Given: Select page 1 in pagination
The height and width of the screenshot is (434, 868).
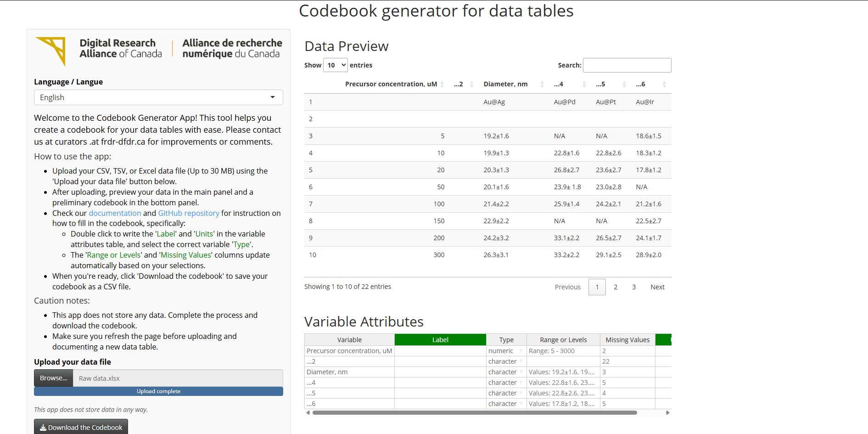Looking at the screenshot, I should [597, 287].
